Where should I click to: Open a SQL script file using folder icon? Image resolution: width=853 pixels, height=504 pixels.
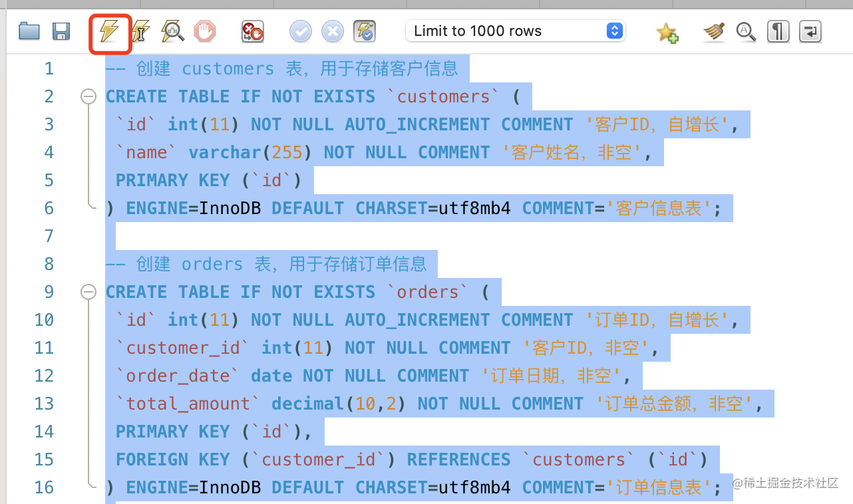(x=29, y=31)
